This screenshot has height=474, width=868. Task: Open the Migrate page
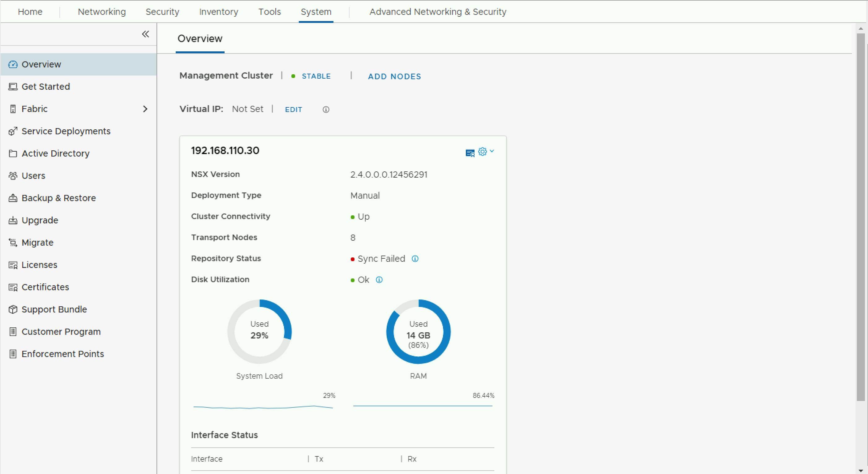coord(37,242)
